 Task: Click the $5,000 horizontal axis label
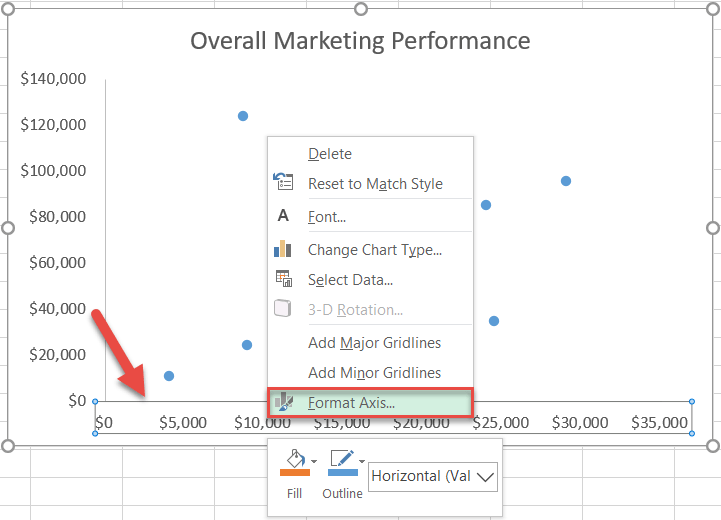click(183, 423)
